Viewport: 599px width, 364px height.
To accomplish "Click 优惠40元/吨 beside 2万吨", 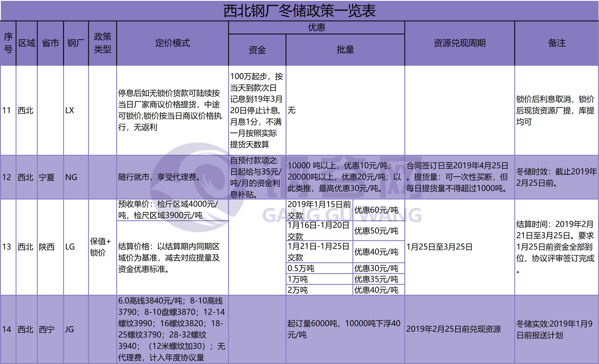I will coord(379,290).
